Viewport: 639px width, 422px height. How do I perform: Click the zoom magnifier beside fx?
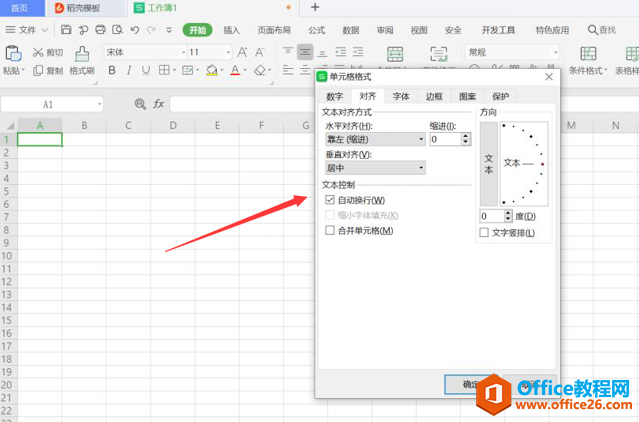140,104
